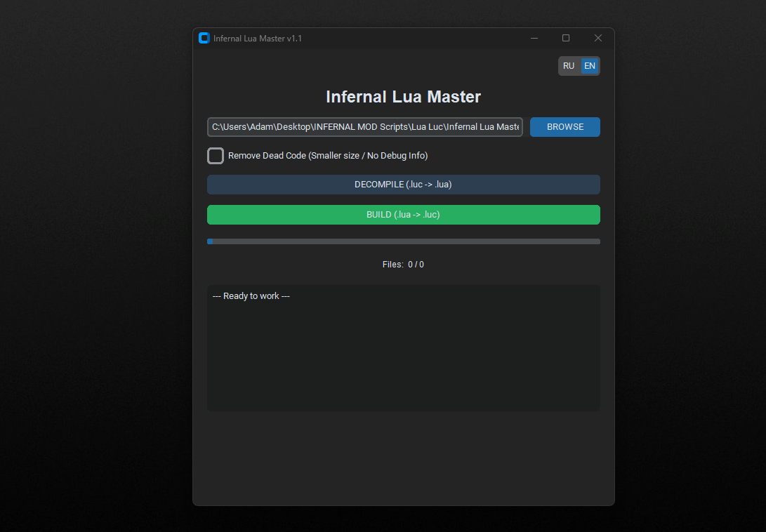Minimize the Infernal Lua Master window

pos(534,38)
